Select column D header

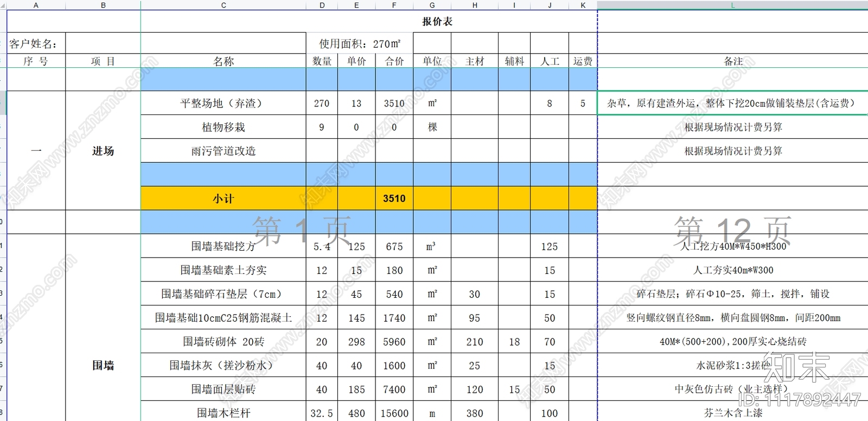(x=322, y=5)
